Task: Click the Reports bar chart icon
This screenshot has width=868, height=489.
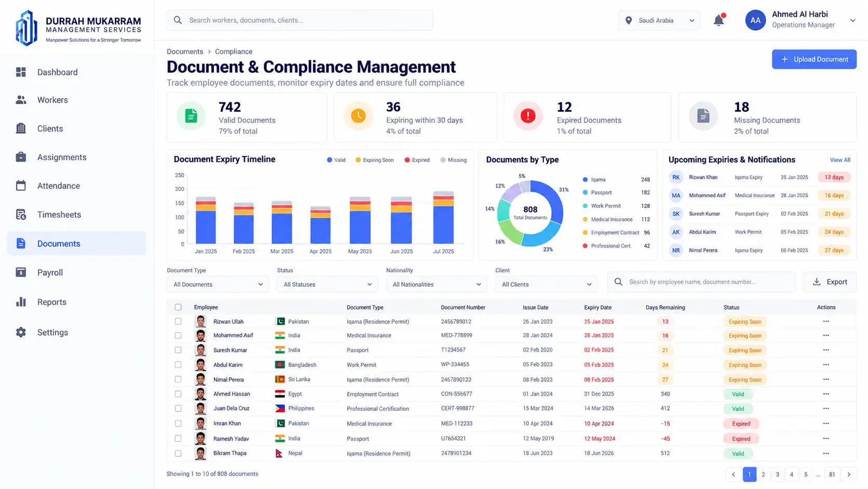Action: tap(21, 302)
